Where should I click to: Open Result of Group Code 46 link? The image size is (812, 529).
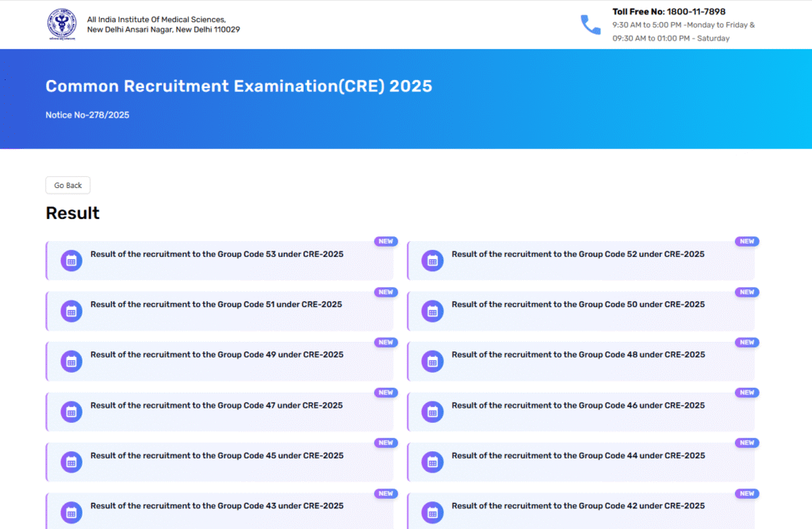[577, 405]
